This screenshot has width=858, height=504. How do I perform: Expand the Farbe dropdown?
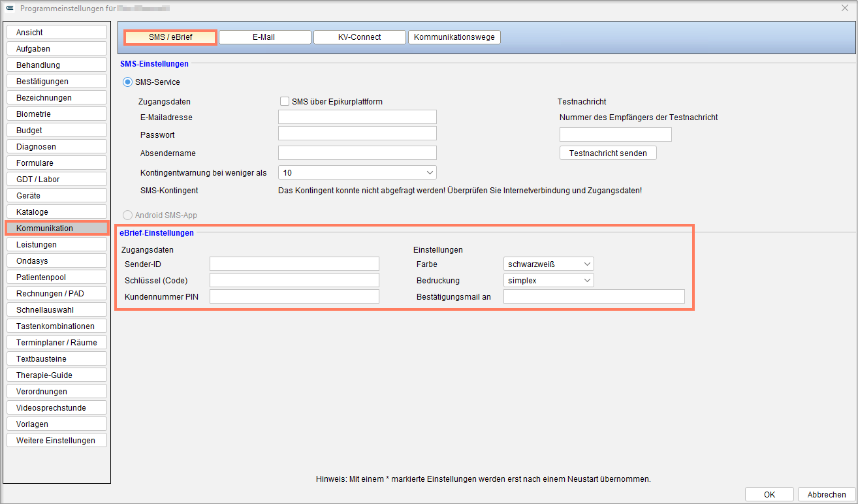click(548, 264)
